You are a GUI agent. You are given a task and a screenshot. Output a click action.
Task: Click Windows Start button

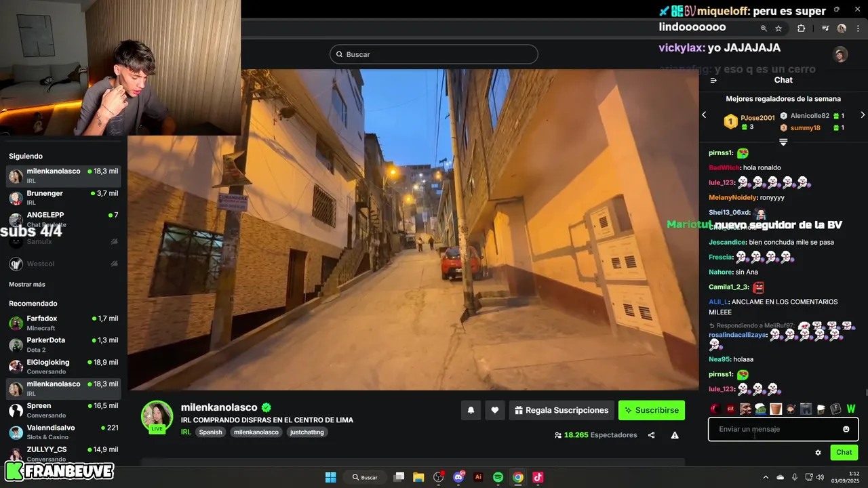click(330, 477)
